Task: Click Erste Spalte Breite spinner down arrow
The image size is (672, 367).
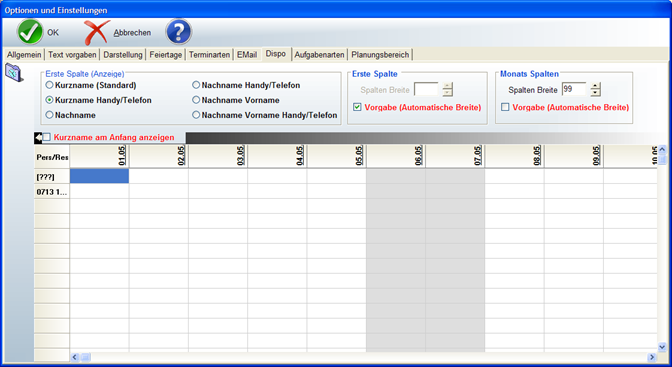Action: pos(447,93)
